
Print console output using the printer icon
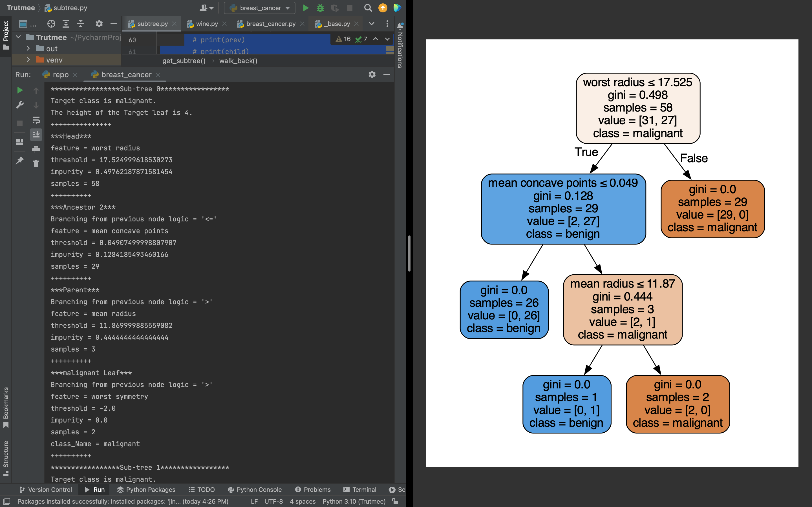(x=36, y=150)
